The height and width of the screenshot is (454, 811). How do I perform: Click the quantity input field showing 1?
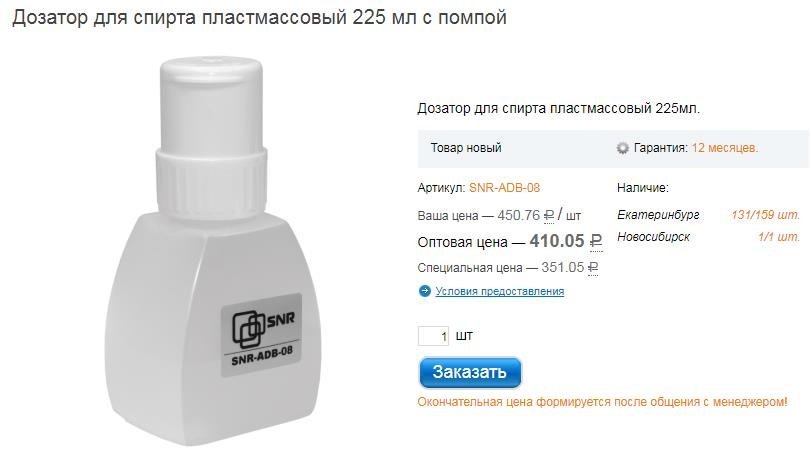tap(433, 336)
